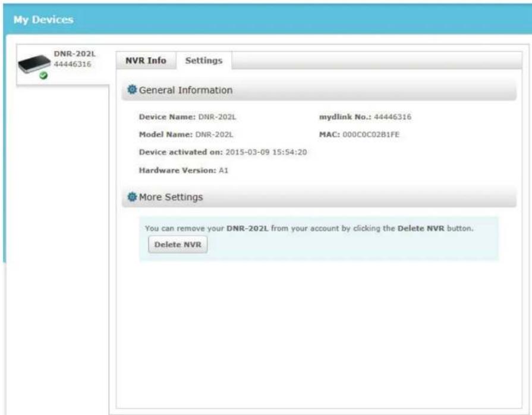Click the mydlink No. value 44446316
Viewport: 532px width, 415px height.
coord(392,117)
